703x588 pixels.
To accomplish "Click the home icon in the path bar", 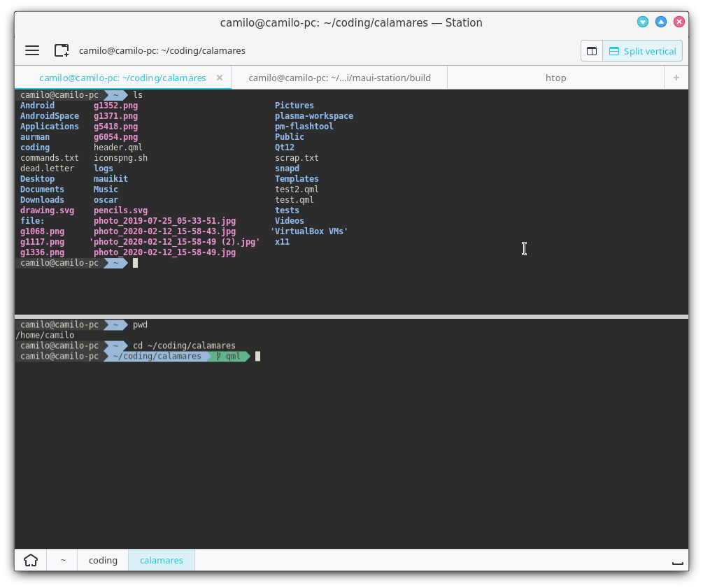I will click(x=30, y=560).
